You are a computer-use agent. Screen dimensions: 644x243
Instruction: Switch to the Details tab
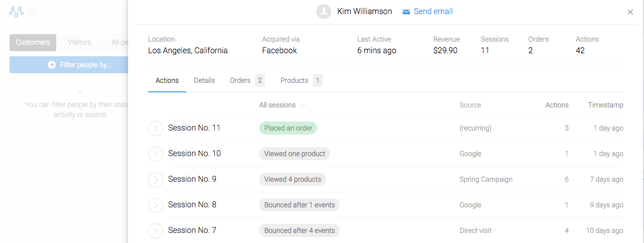pyautogui.click(x=204, y=80)
